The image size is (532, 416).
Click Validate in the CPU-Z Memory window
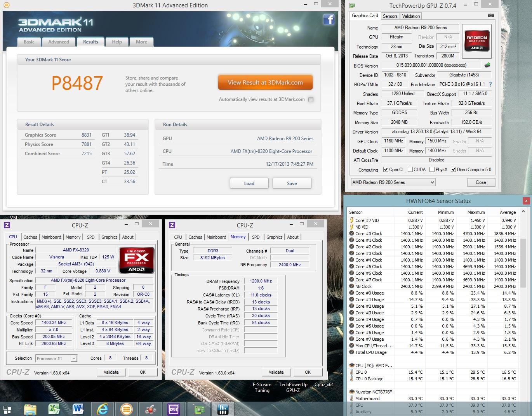pyautogui.click(x=276, y=372)
